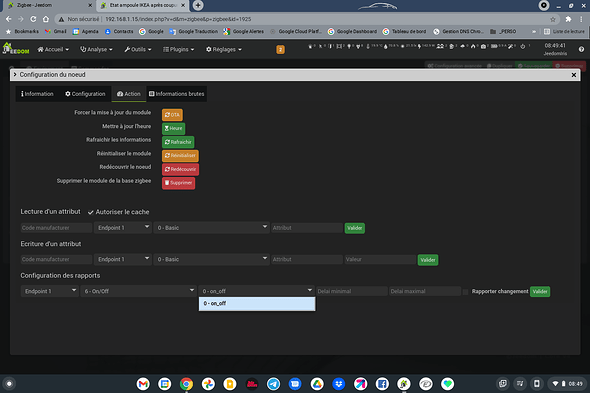Close the Configuration du noeud dialog

(574, 75)
